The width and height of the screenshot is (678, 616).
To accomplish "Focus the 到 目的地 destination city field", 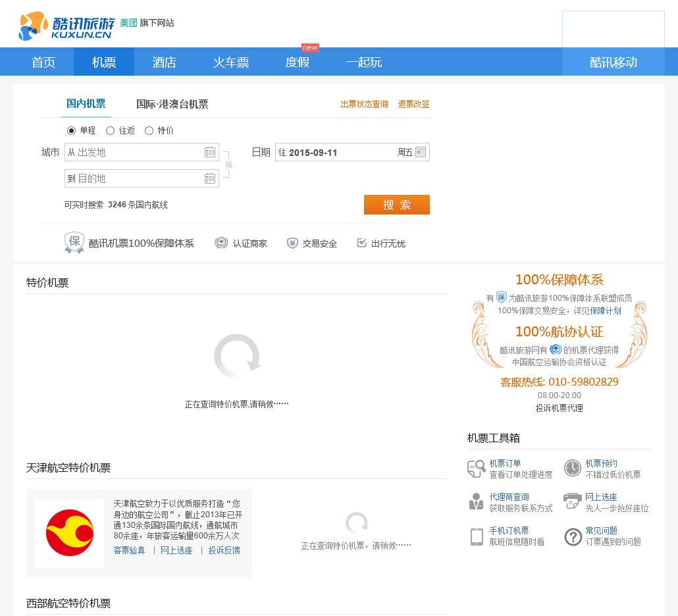I will (142, 178).
